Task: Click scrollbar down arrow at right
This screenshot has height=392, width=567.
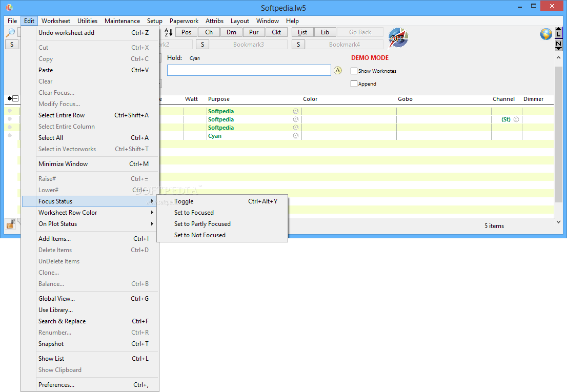Action: (559, 222)
